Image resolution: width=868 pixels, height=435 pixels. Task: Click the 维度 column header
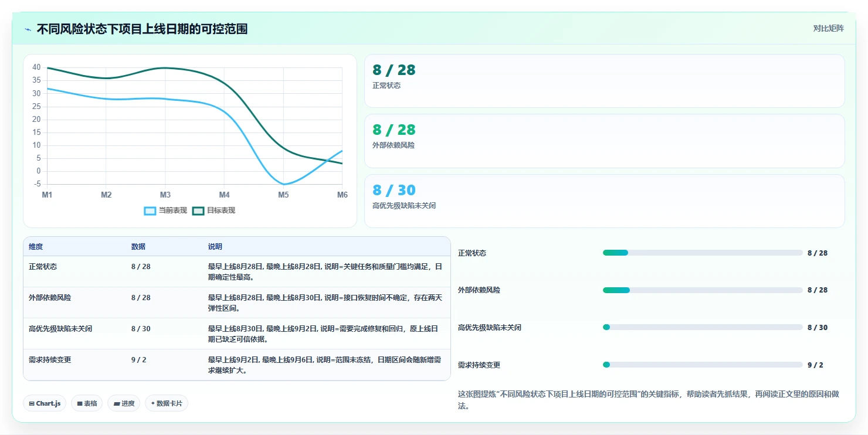(36, 247)
